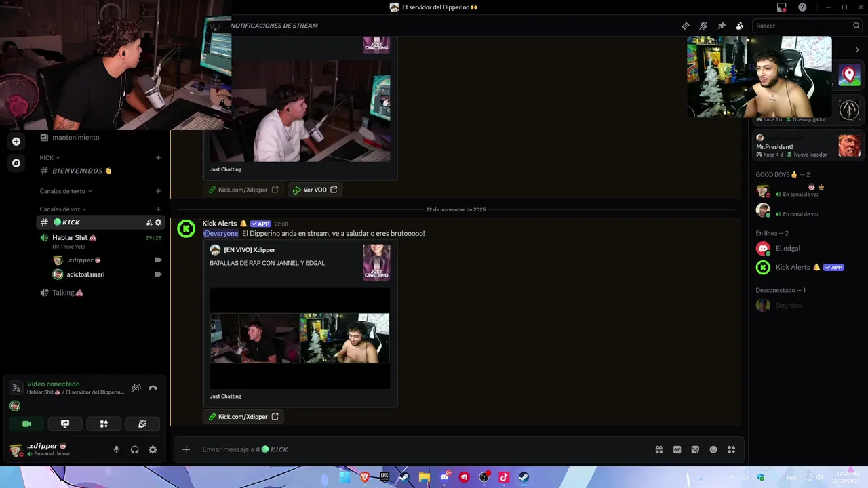Click the Ver VOD button

[315, 190]
